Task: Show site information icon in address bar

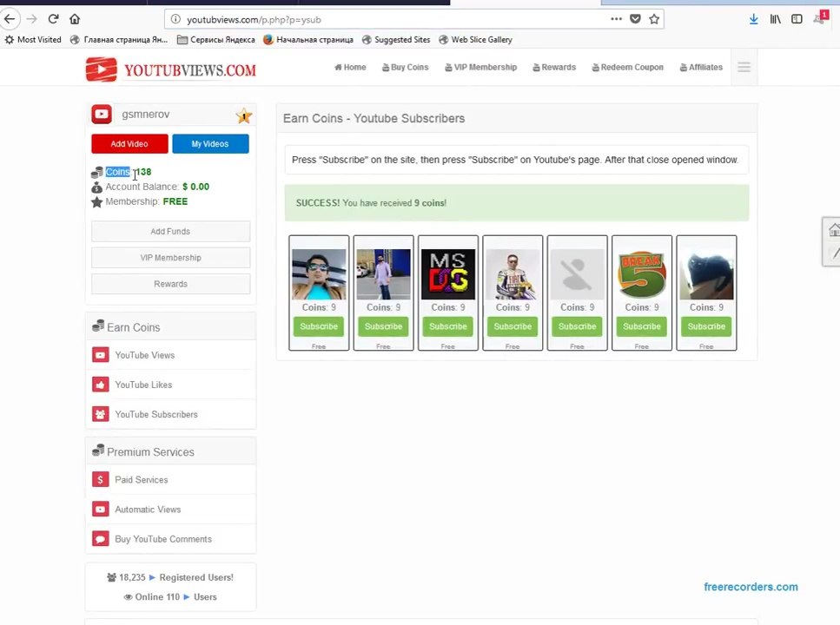Action: 175,19
